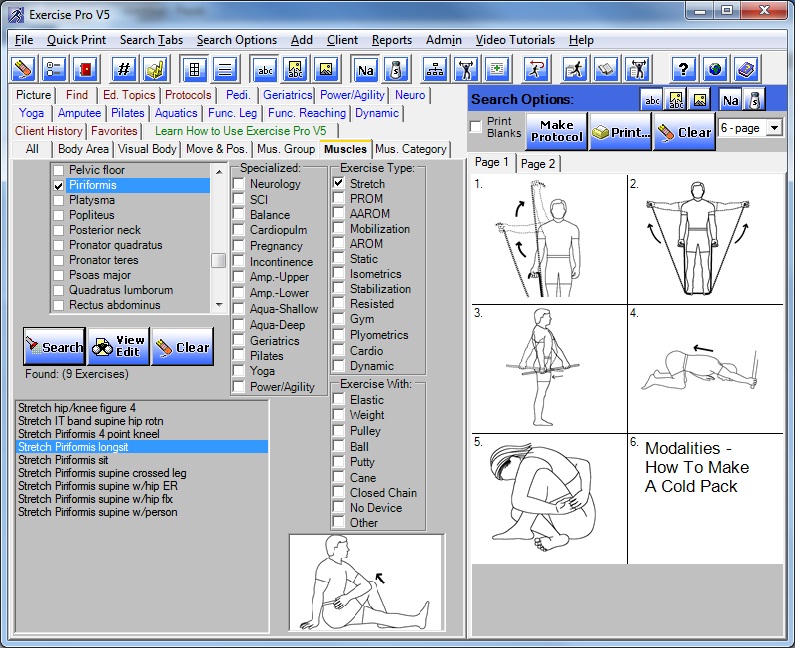Viewport: 795px width, 648px height.
Task: Click the weightlifter toolbar icon
Action: pos(466,69)
